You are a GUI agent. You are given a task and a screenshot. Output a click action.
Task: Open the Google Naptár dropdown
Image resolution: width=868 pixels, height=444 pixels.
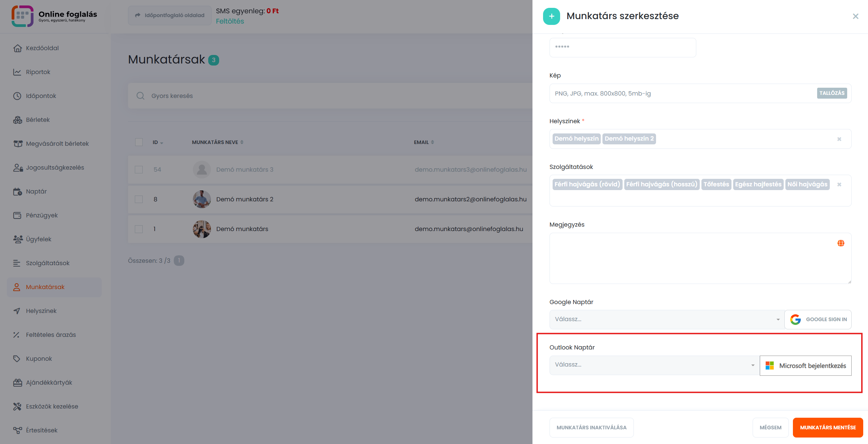point(666,319)
